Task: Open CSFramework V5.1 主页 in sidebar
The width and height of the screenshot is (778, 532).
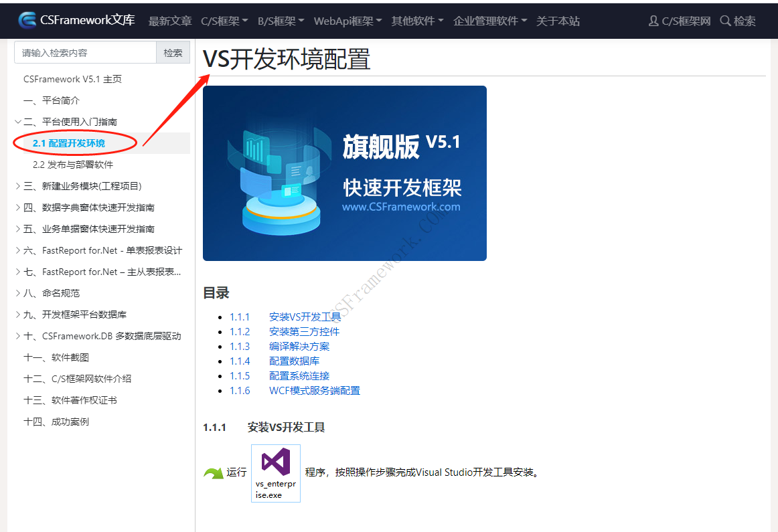Action: (72, 80)
